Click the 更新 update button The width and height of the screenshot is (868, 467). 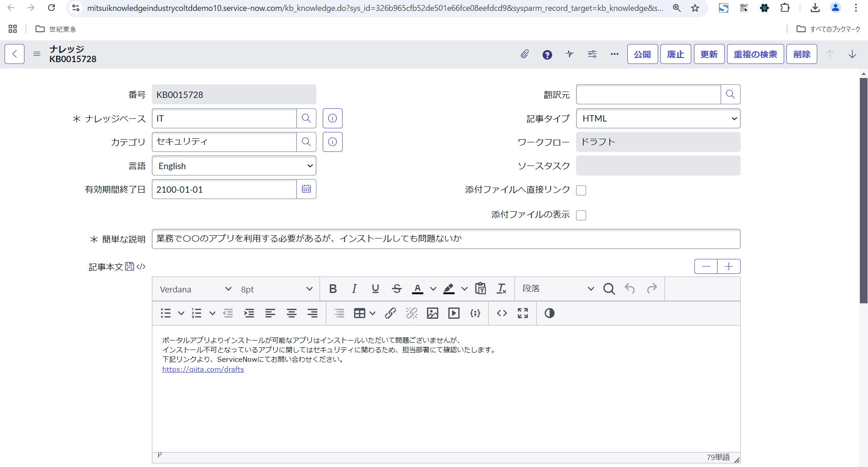709,54
